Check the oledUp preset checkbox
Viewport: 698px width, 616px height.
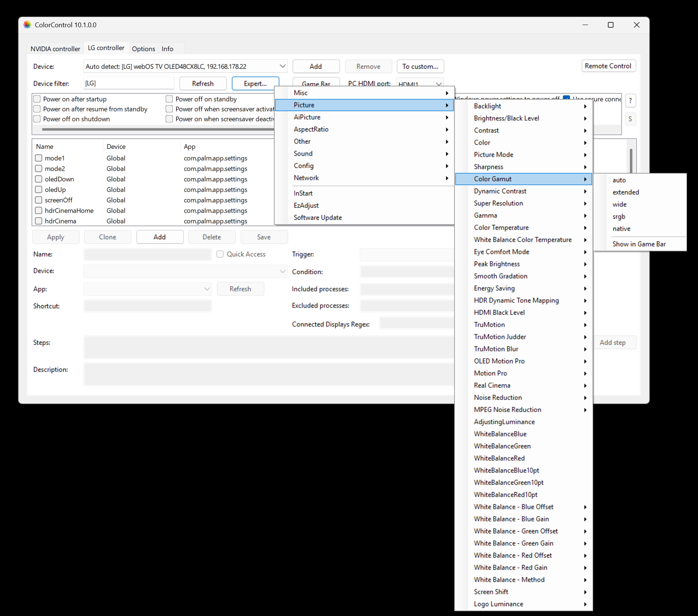click(x=39, y=190)
